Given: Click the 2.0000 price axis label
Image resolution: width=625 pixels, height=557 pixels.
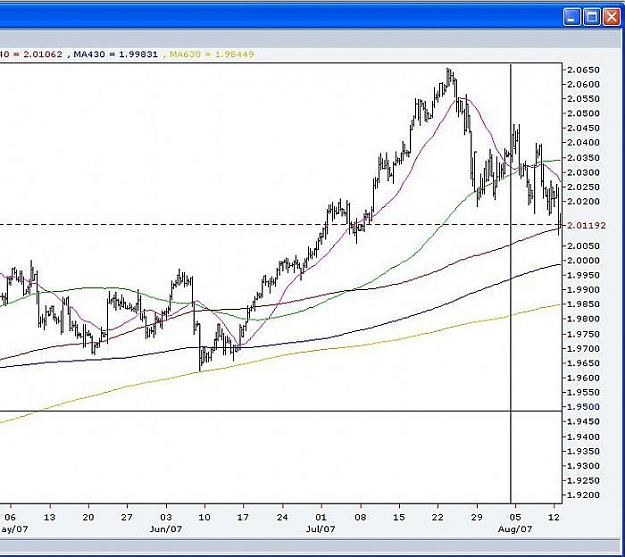Looking at the screenshot, I should coord(583,260).
